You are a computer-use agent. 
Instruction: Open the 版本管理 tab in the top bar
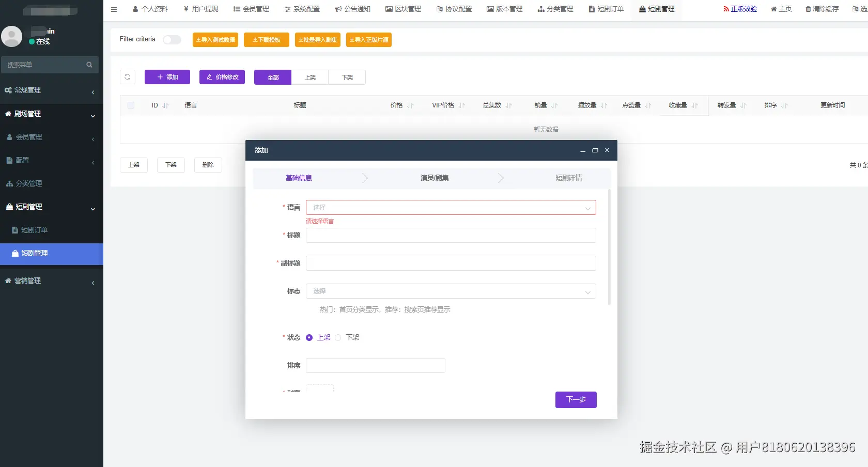point(504,9)
